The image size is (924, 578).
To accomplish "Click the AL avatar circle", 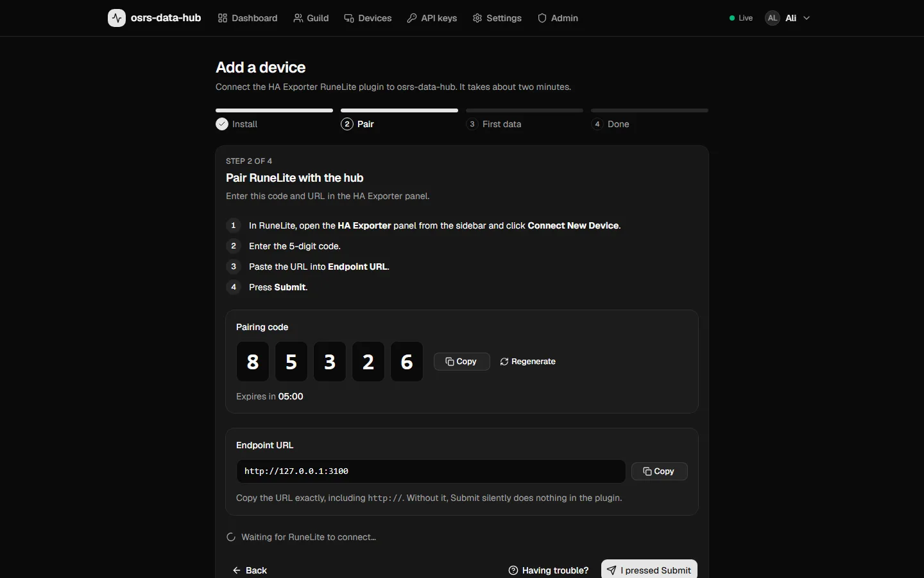I will click(773, 18).
